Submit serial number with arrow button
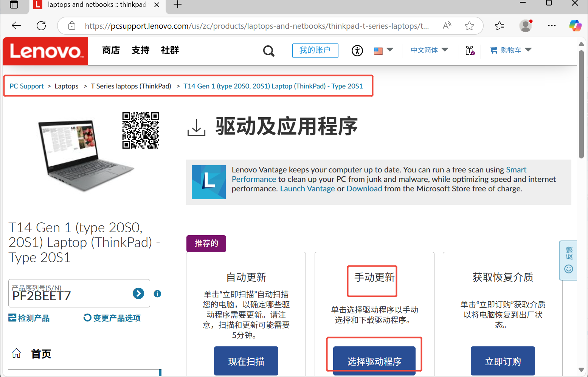Screen dimensions: 588x377 (x=138, y=293)
